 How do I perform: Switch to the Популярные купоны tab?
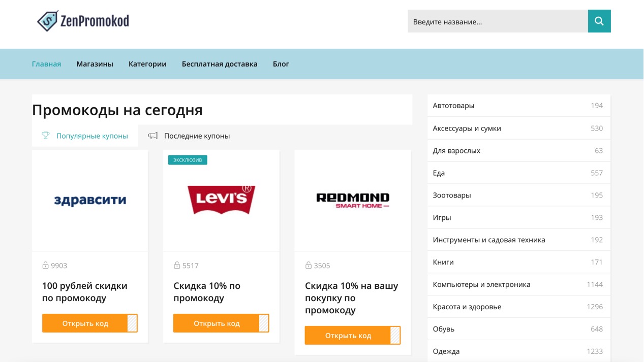(x=85, y=136)
